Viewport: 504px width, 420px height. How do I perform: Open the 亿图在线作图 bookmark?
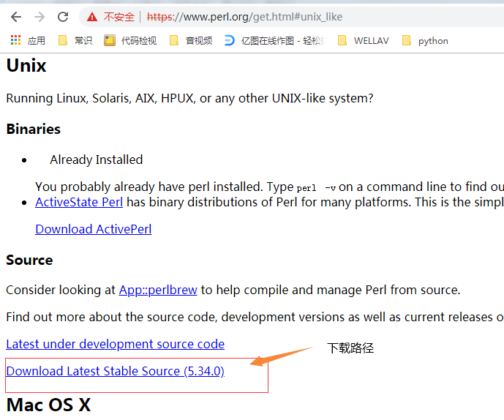pos(274,40)
